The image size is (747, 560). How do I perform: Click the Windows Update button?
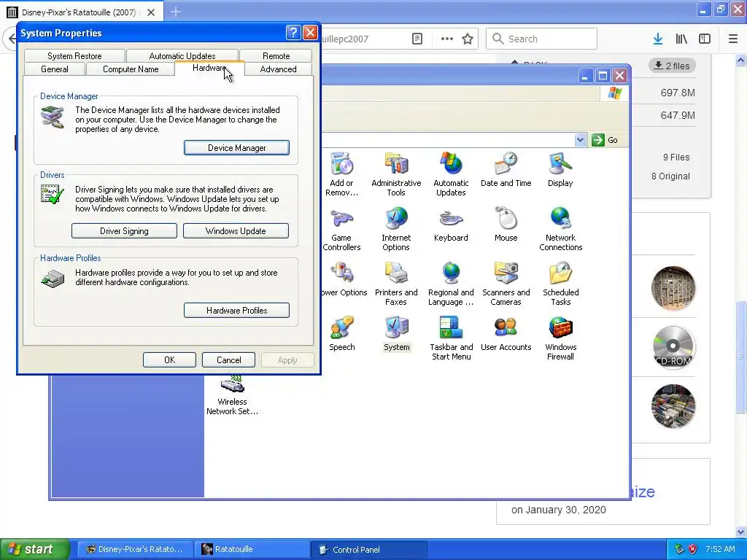[236, 231]
